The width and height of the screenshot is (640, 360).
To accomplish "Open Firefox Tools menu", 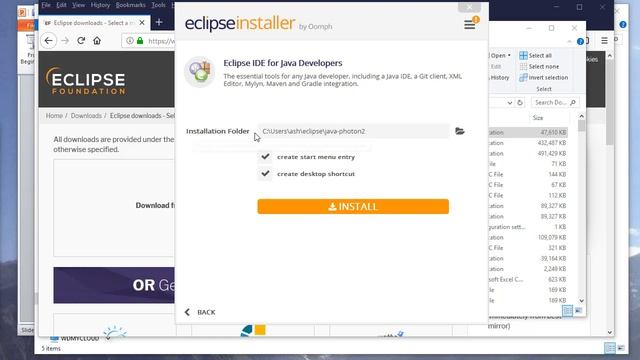I will tap(158, 5).
